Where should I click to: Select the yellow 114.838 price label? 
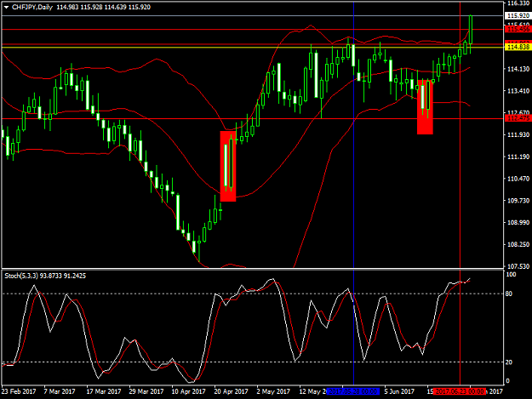[518, 47]
